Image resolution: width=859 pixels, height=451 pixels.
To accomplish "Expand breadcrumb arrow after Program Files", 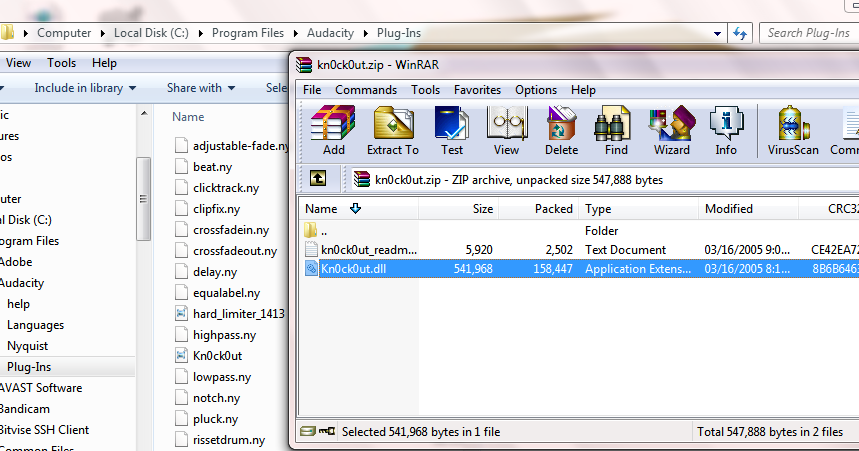I will tap(296, 33).
